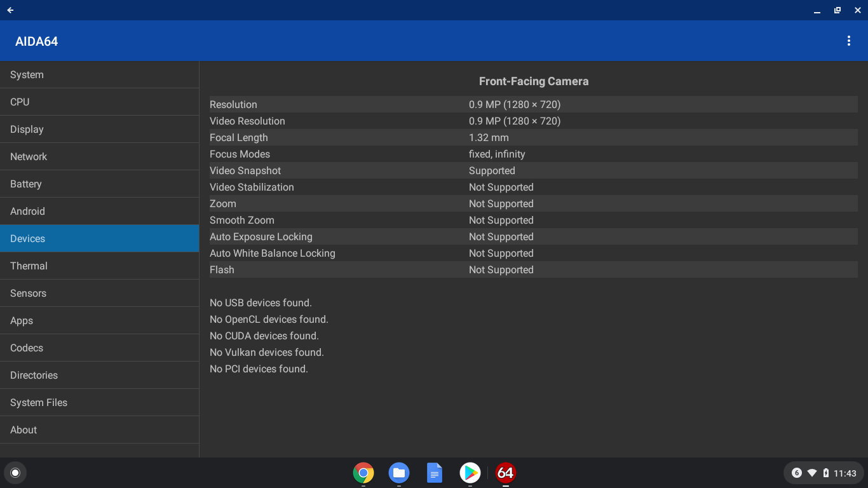Click "No CUDA devices found." text
Image resolution: width=868 pixels, height=488 pixels.
pyautogui.click(x=264, y=335)
